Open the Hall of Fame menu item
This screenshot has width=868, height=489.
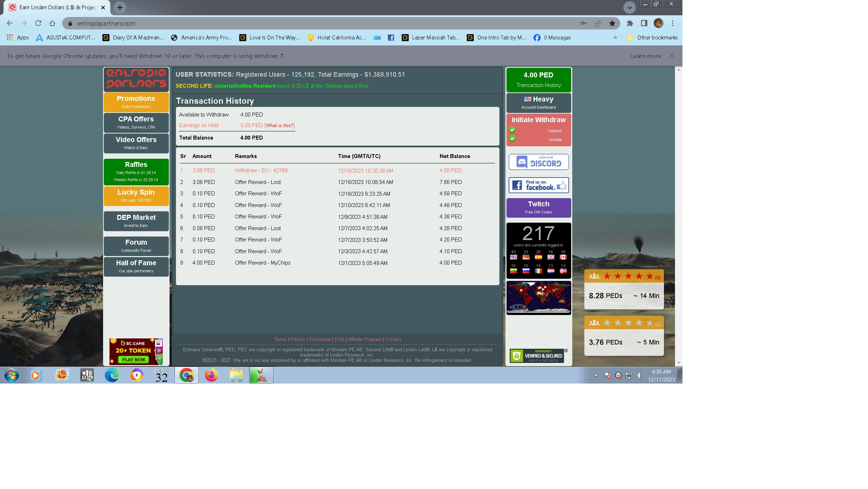(x=136, y=266)
